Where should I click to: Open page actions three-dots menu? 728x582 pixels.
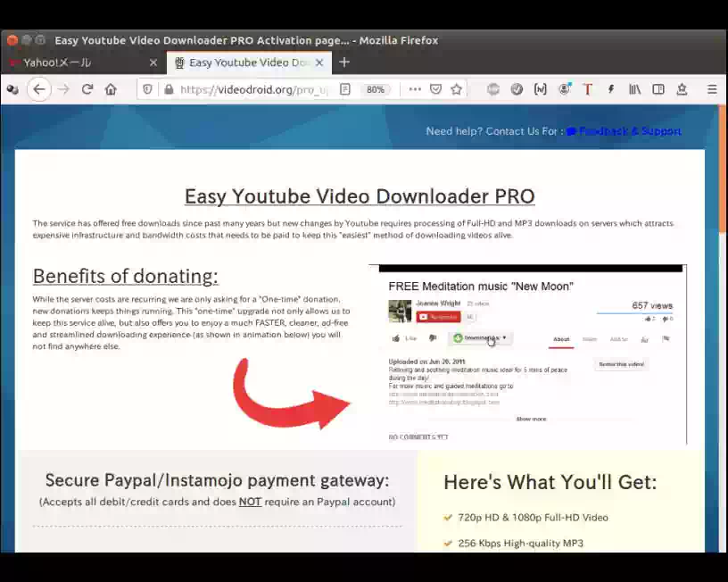tap(415, 89)
